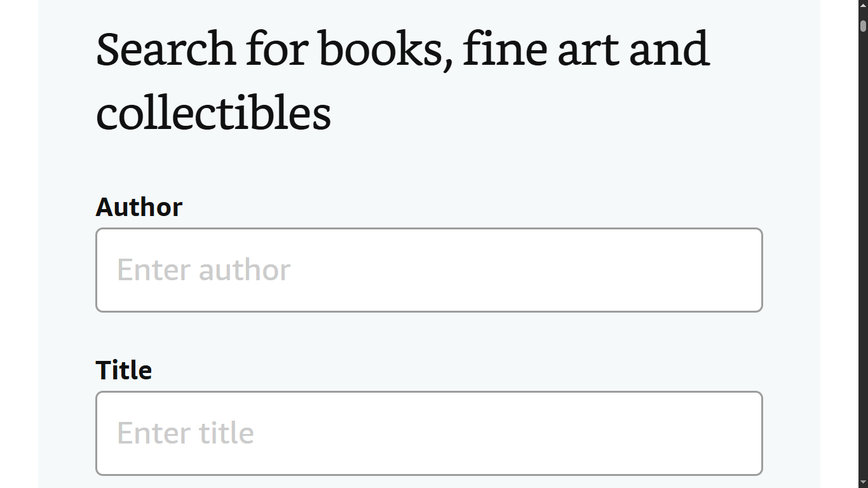The width and height of the screenshot is (868, 488).
Task: Click blank form area right of the Author label
Action: [x=470, y=207]
